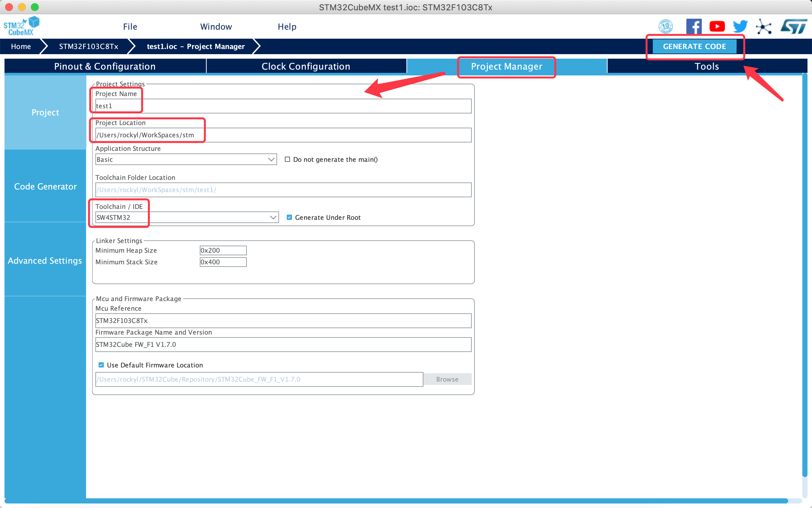Select the Project side tab
This screenshot has width=812, height=508.
[45, 112]
